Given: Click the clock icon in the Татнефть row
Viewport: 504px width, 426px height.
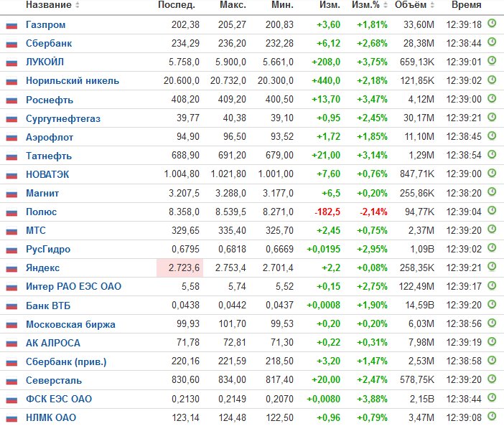Looking at the screenshot, I should pyautogui.click(x=492, y=154).
